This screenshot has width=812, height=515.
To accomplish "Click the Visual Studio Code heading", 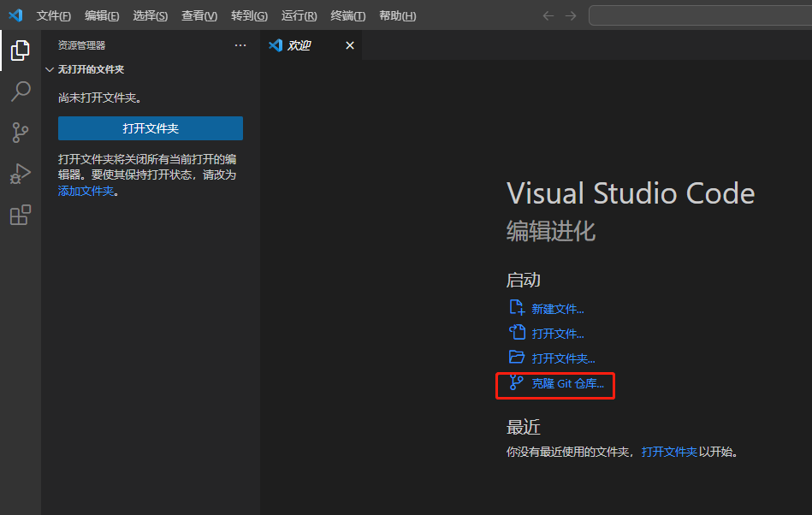I will (631, 193).
